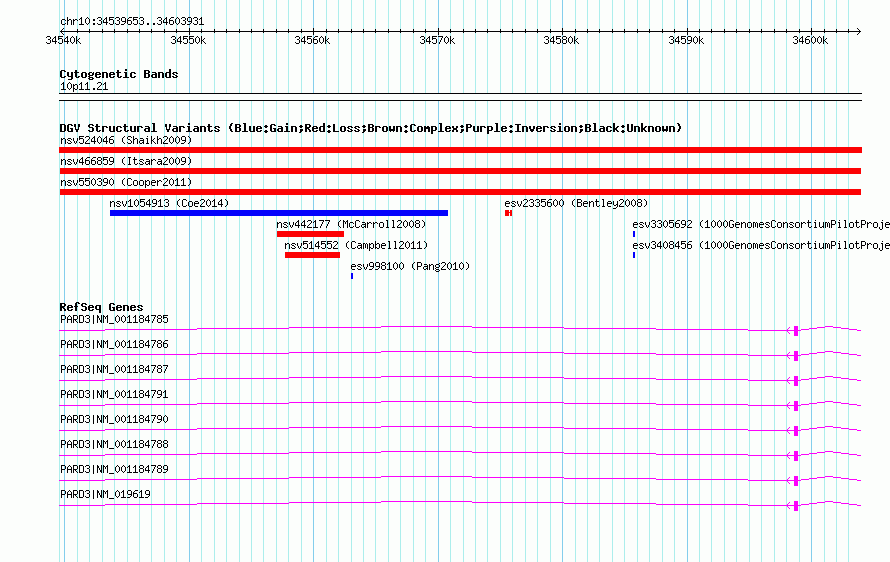Click the small red marker under esv2335600
This screenshot has height=562, width=890.
tap(509, 213)
